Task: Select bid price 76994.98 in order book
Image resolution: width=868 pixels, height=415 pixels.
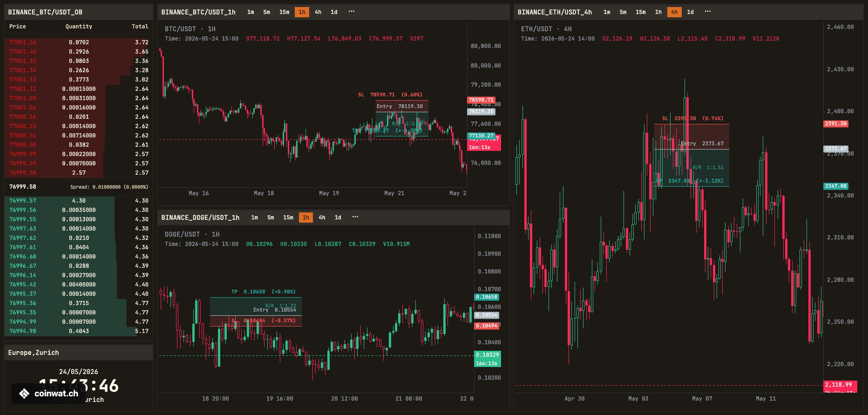Action: [23, 331]
